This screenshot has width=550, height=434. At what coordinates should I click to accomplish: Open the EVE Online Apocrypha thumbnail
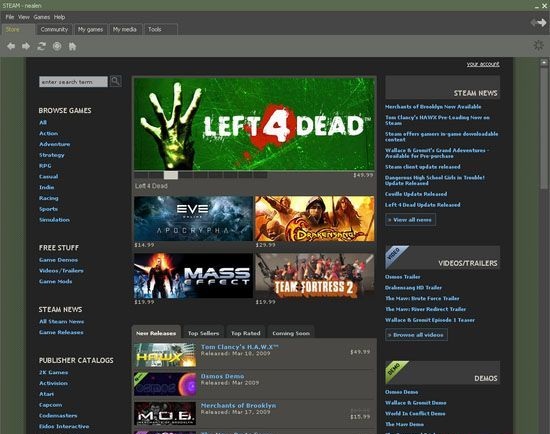point(193,219)
